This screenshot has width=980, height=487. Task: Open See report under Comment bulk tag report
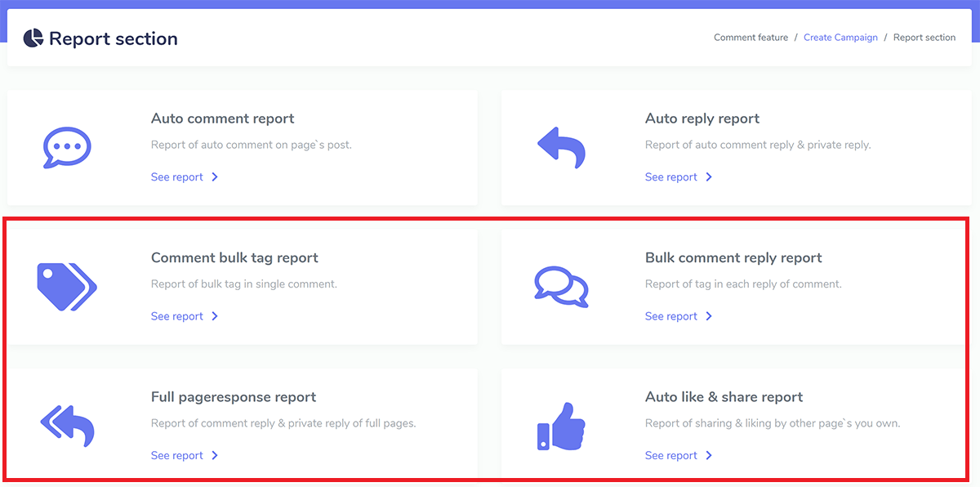click(x=177, y=316)
